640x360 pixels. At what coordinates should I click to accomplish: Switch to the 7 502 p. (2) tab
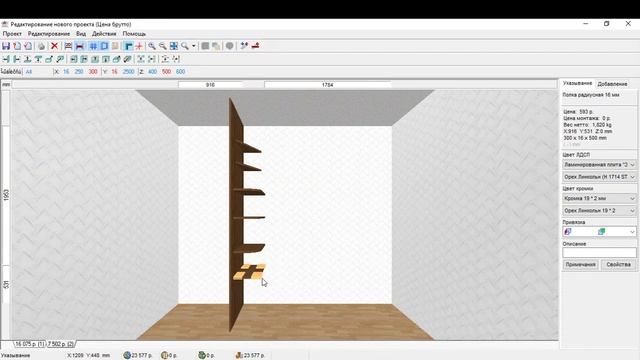60,344
